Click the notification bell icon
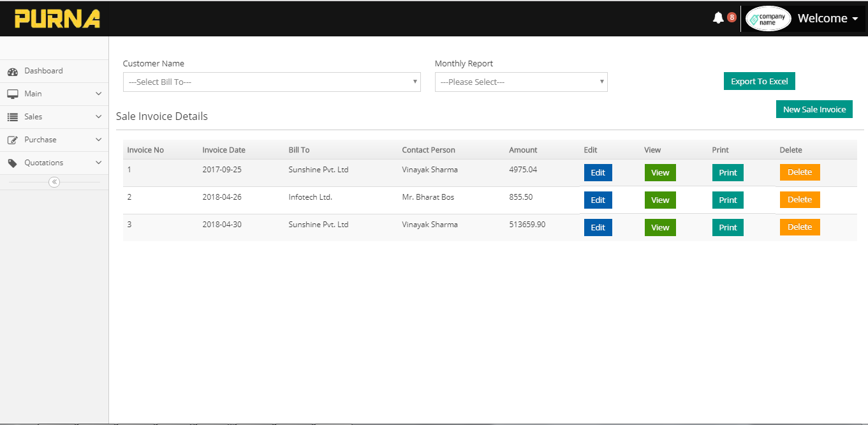Screen dimensions: 868x425 [718, 18]
